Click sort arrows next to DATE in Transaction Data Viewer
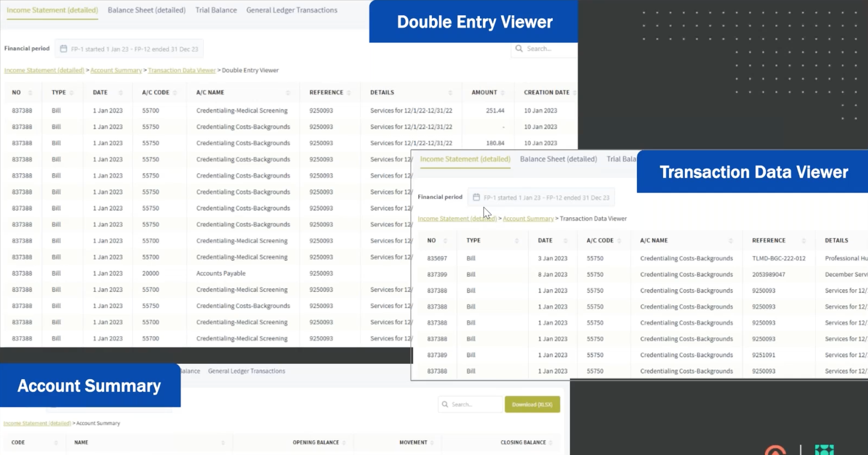Viewport: 868px width, 455px height. (x=565, y=241)
